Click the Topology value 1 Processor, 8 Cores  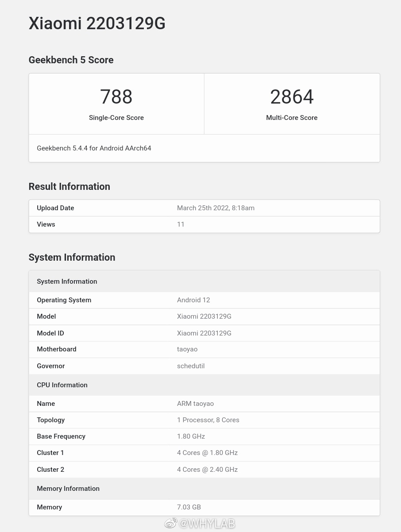click(x=208, y=420)
